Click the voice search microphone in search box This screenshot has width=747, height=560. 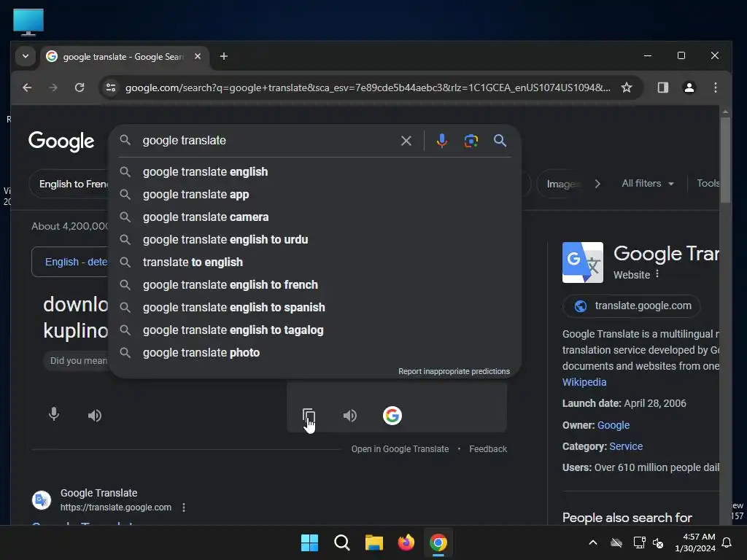[441, 141]
